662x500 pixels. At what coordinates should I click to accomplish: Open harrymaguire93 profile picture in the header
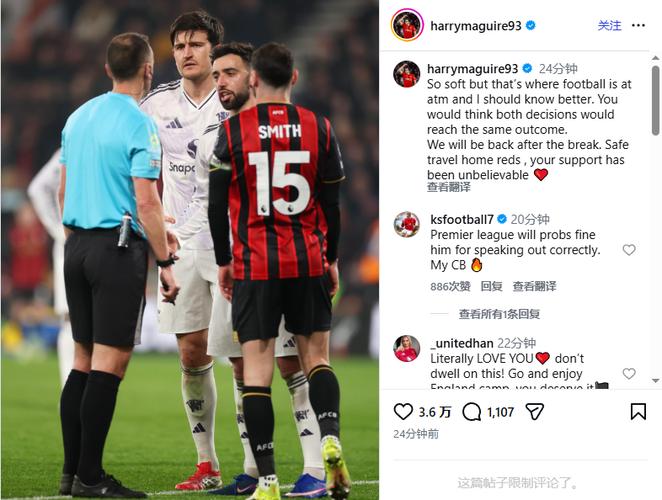(407, 25)
